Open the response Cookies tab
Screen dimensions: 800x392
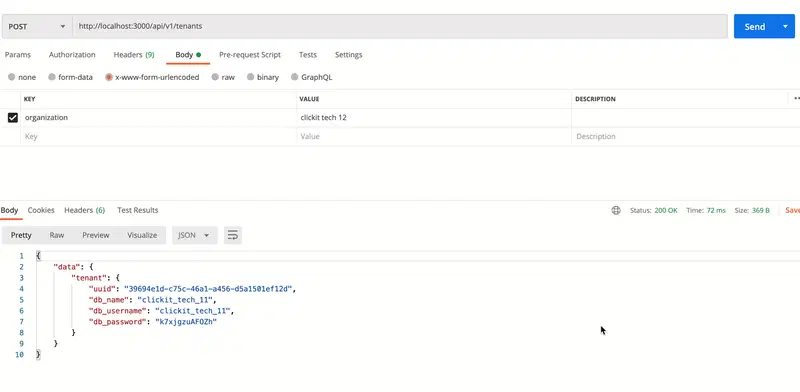41,210
